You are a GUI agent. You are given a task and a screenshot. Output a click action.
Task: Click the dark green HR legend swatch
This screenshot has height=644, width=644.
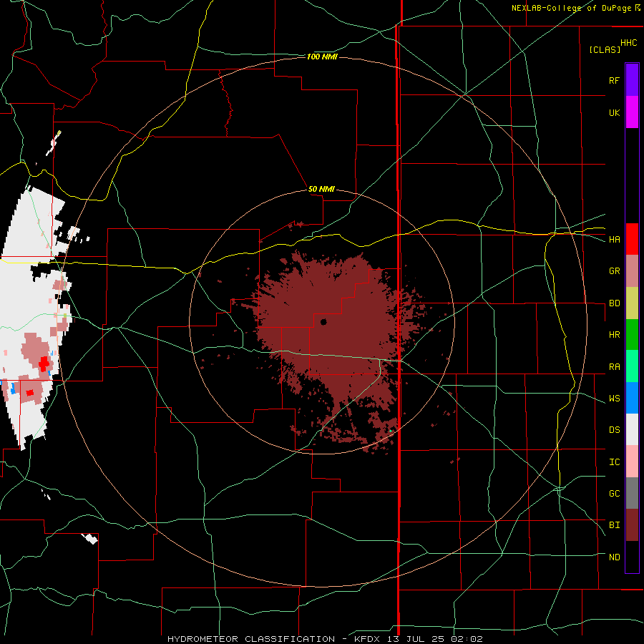coord(632,335)
